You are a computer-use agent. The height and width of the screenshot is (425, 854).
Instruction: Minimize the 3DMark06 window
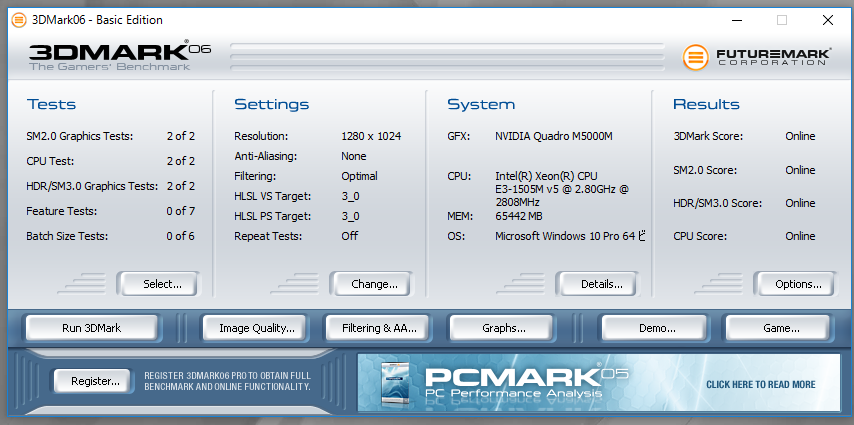(x=737, y=20)
